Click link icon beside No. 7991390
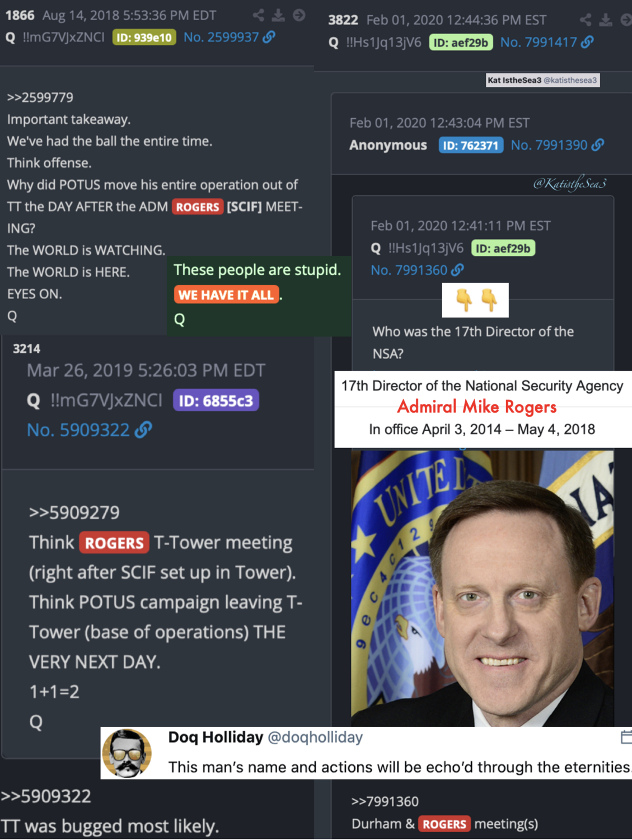 coord(598,145)
